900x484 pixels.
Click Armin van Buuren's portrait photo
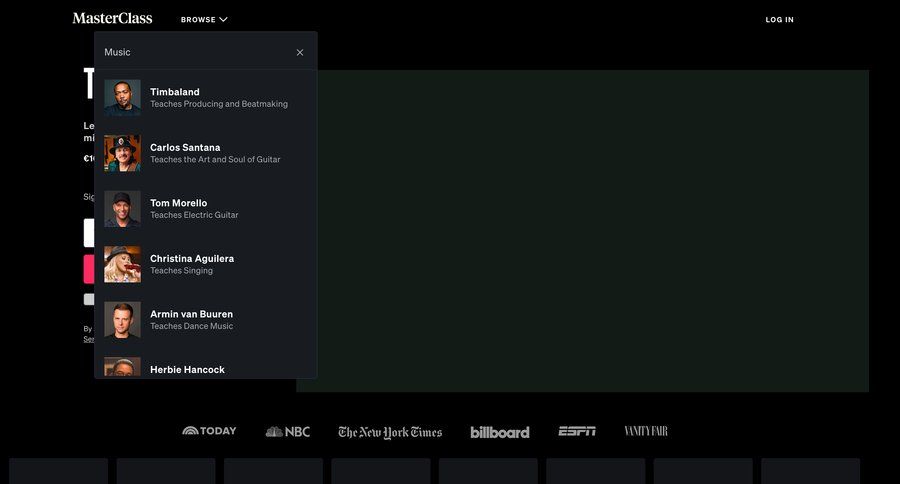pos(122,320)
